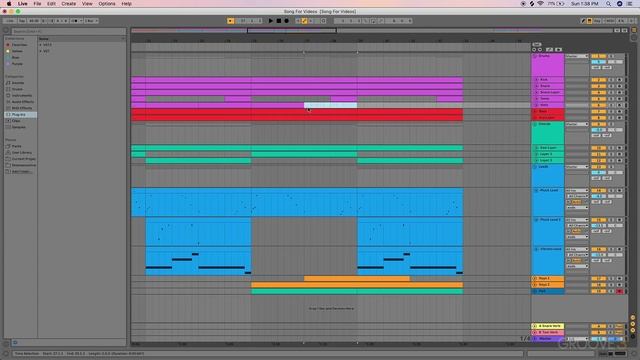The image size is (640, 360).
Task: Open the View menu
Action: 87,4
